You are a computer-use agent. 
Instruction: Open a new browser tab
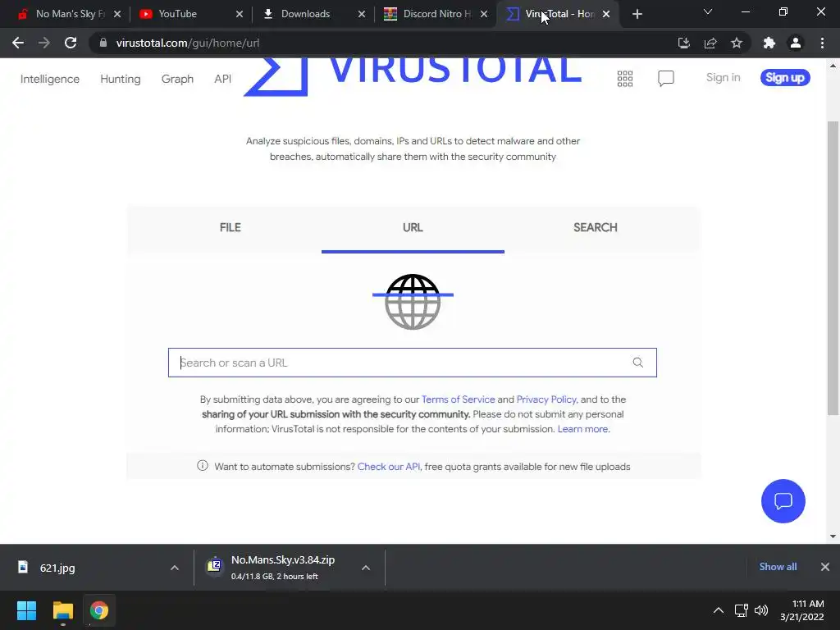click(637, 14)
